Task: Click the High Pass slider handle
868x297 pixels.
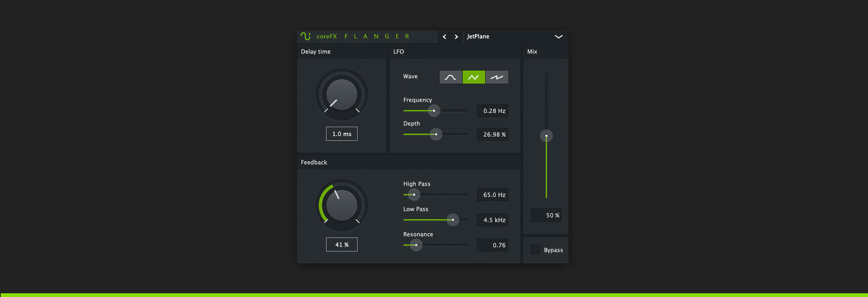Action: [x=414, y=195]
